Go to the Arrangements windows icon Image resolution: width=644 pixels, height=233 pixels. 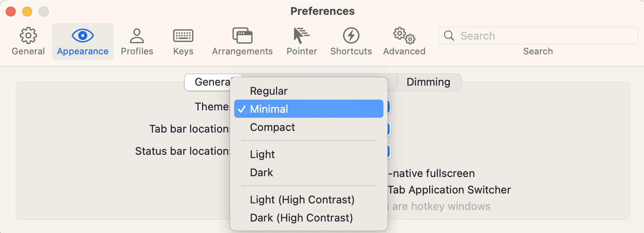242,36
